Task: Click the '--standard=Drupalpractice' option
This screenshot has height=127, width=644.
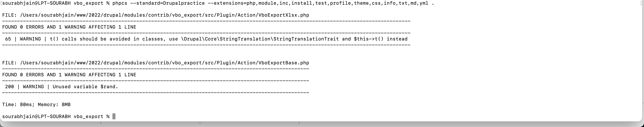Action: coord(168,3)
